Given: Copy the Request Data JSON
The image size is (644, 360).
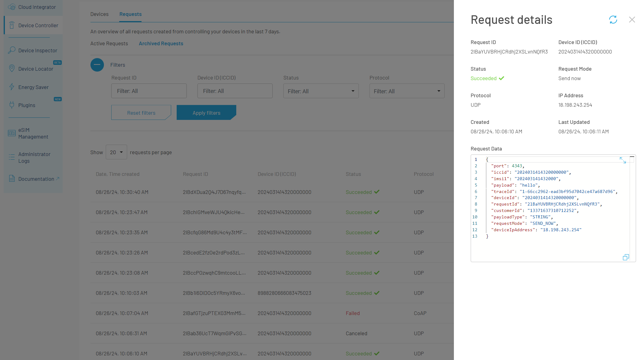Looking at the screenshot, I should pos(626,257).
